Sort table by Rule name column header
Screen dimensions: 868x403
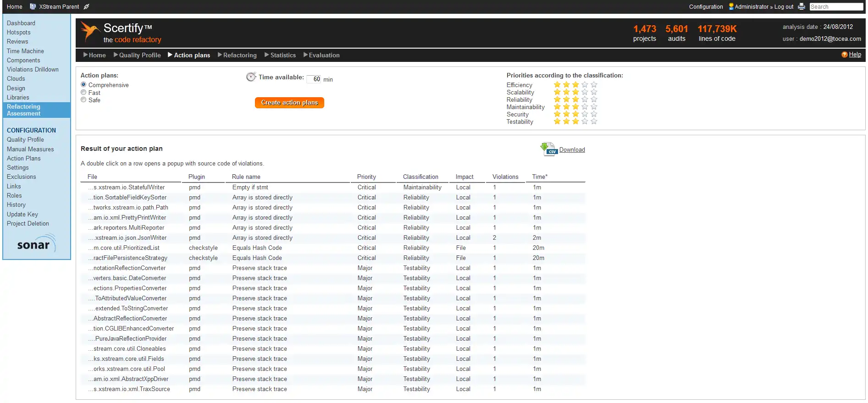[x=246, y=177]
